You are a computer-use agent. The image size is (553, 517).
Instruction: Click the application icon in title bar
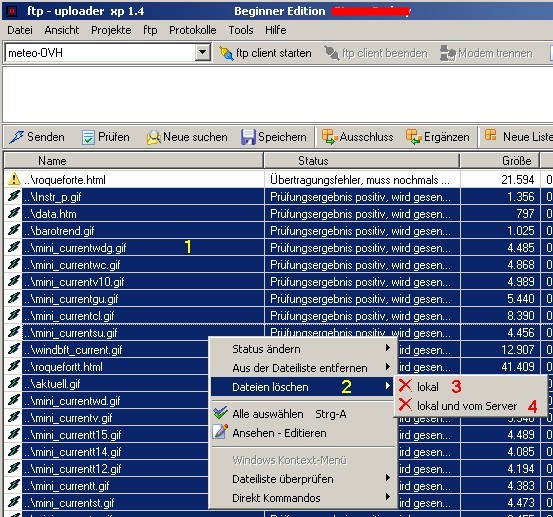[x=12, y=11]
